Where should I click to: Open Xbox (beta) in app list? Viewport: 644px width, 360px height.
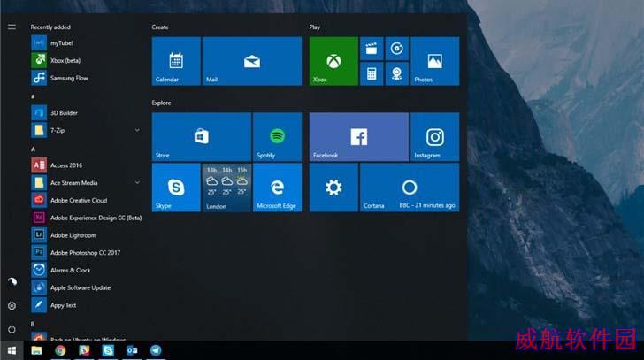point(87,60)
